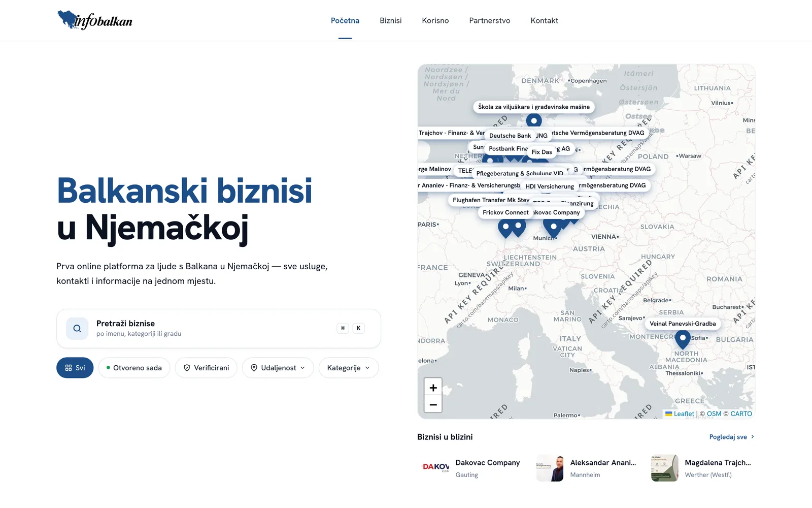
Task: Click the Veinal Panevski-Gradba map pin
Action: [x=683, y=339]
